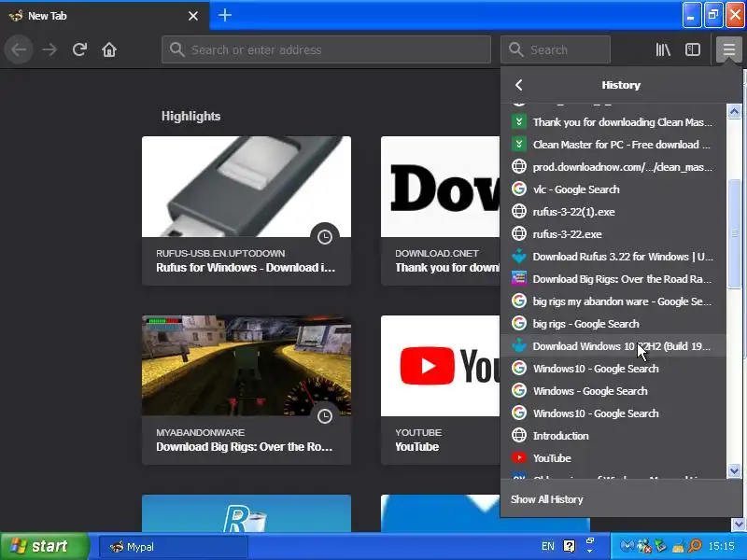The image size is (747, 560).
Task: Focus the Search or enter address bar
Action: (x=326, y=49)
